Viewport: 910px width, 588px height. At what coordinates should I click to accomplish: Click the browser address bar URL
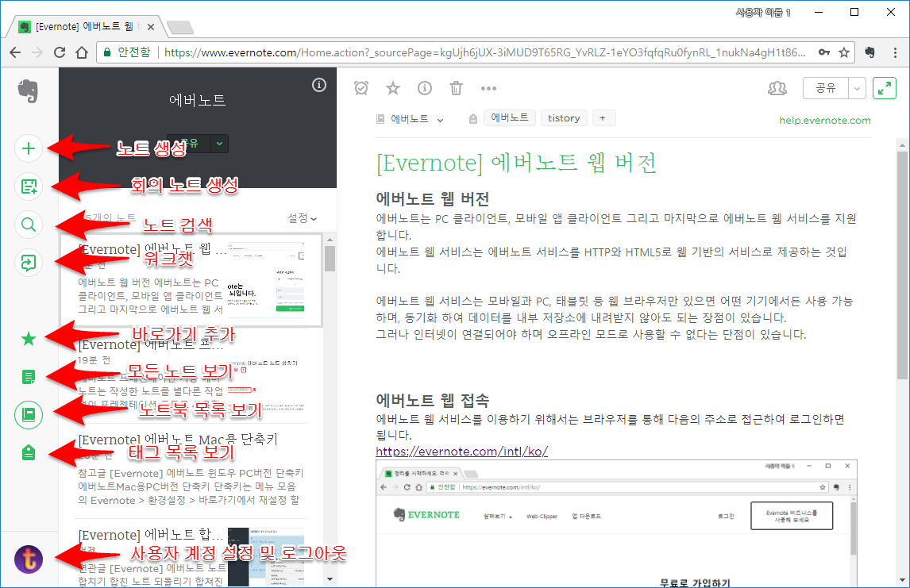(484, 52)
